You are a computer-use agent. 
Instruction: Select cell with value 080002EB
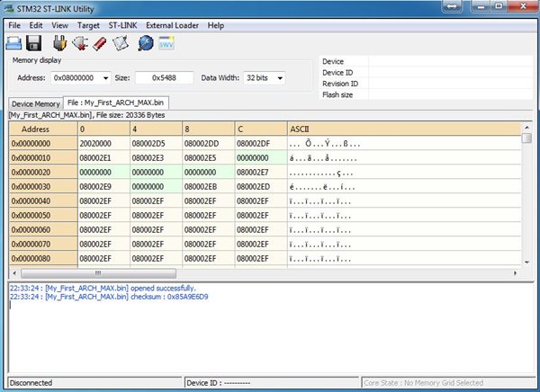coord(209,187)
